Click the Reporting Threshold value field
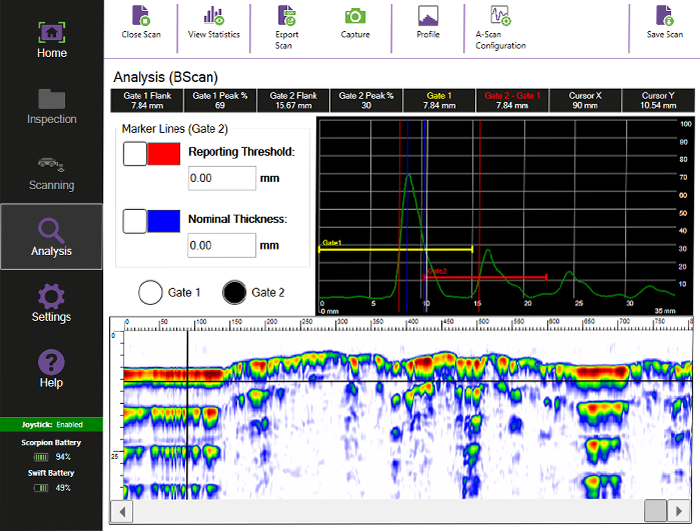 point(222,178)
